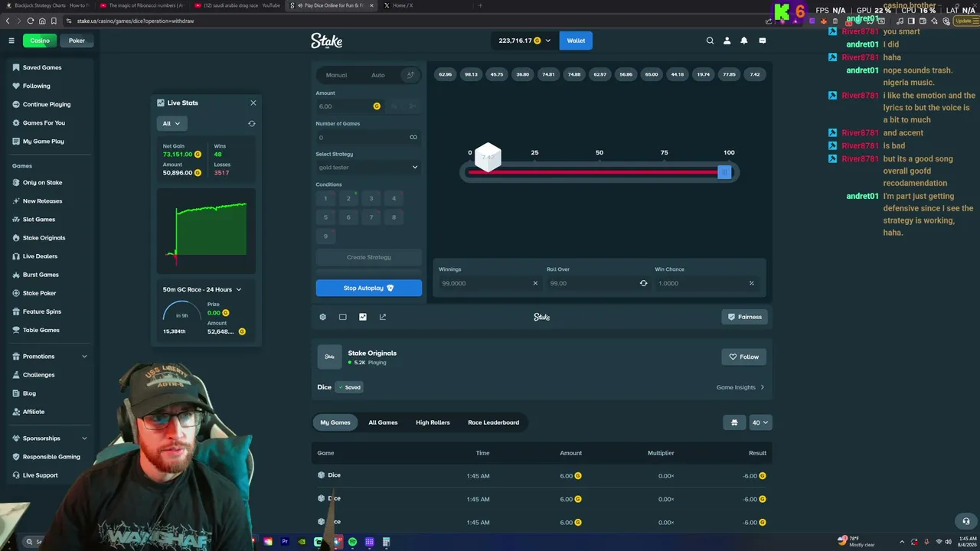980x551 pixels.
Task: Click the Wallet button
Action: point(576,41)
